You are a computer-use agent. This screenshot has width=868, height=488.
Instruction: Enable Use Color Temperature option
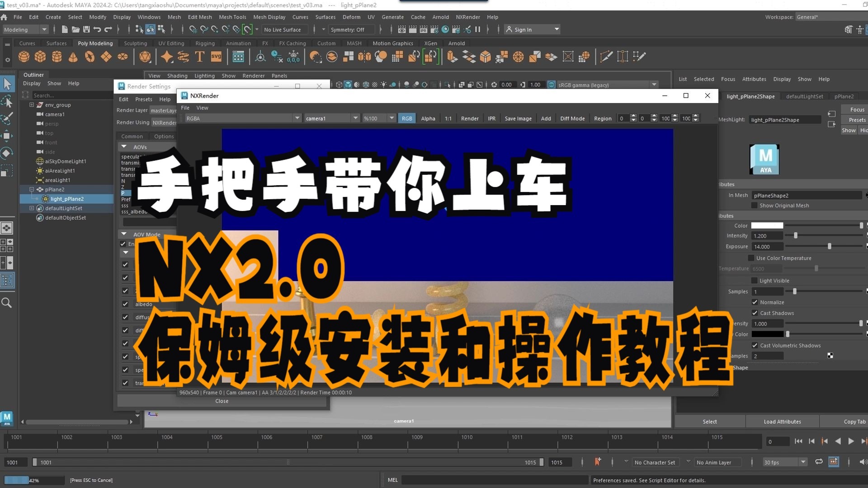(752, 258)
